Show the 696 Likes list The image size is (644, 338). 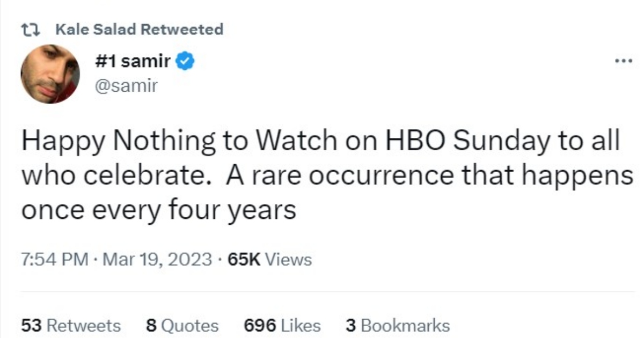pyautogui.click(x=282, y=325)
